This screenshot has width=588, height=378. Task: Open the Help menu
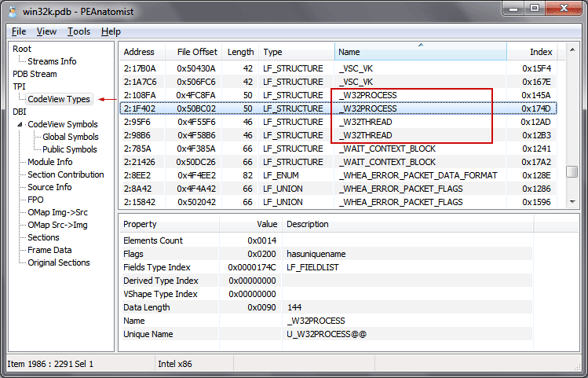point(111,31)
